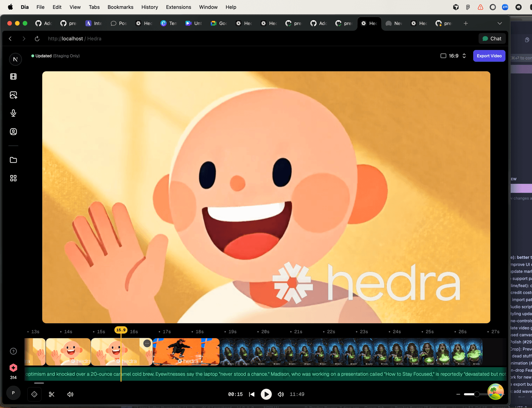Open the Tabs menu
The width and height of the screenshot is (532, 408).
(x=94, y=7)
